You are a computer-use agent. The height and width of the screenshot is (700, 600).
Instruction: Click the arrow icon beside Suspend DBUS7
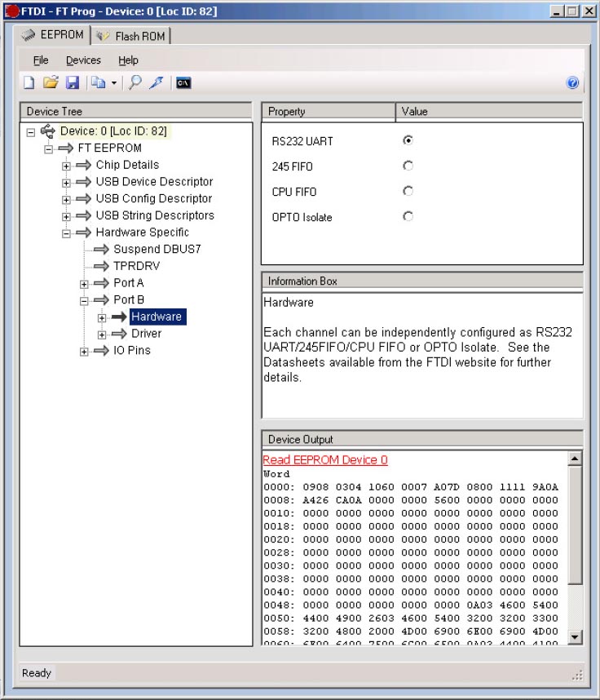pyautogui.click(x=101, y=249)
